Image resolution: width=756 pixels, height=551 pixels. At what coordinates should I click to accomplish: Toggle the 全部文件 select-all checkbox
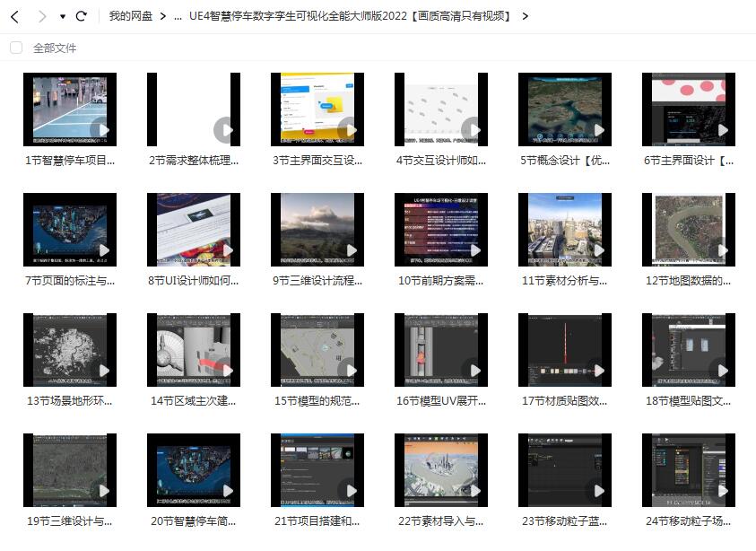pos(16,47)
